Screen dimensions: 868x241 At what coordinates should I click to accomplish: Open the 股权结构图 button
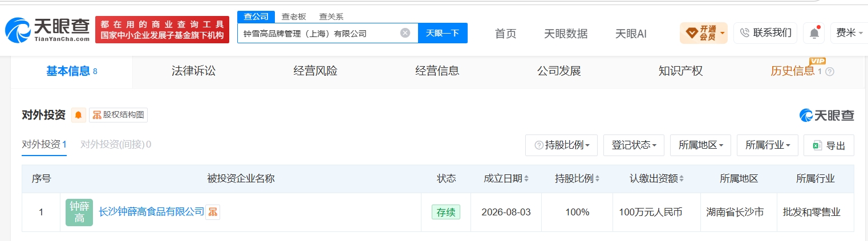(x=118, y=115)
